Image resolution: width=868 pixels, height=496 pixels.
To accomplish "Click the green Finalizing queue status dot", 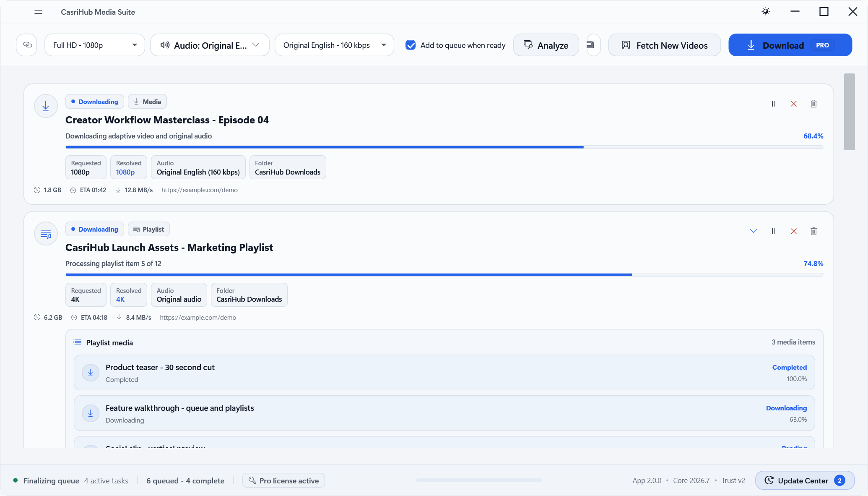I will 16,480.
